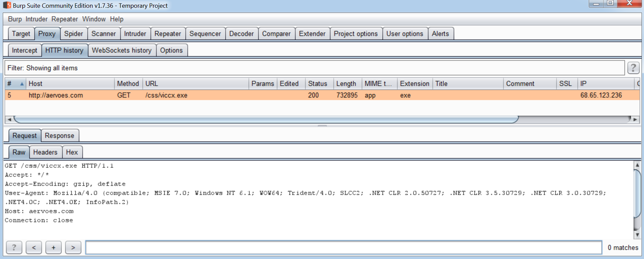Sort by the Edited column header
644x259 pixels.
pyautogui.click(x=291, y=84)
